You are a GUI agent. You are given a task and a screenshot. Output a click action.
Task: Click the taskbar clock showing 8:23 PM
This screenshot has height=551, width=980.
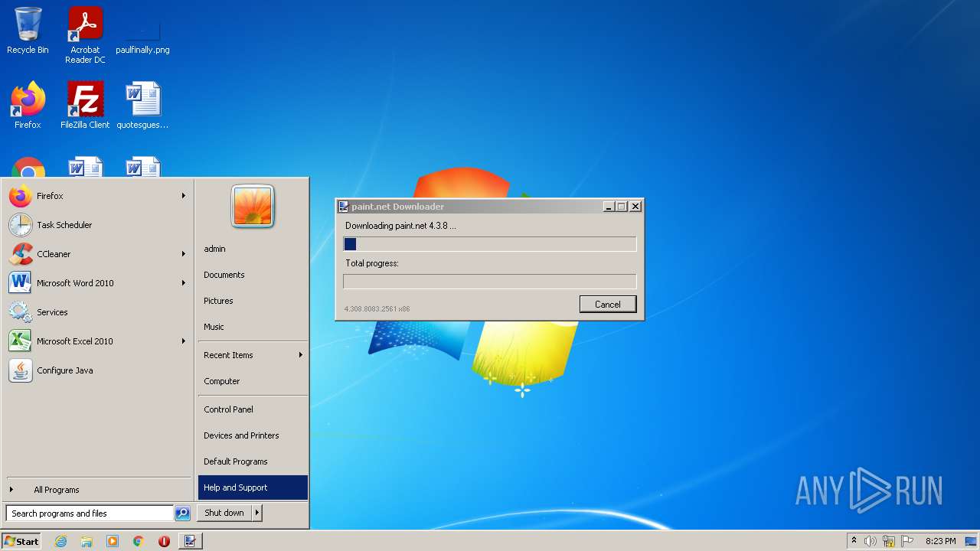[940, 541]
